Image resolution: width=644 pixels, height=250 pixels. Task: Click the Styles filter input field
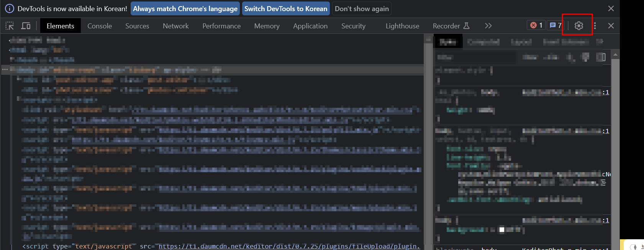click(475, 57)
